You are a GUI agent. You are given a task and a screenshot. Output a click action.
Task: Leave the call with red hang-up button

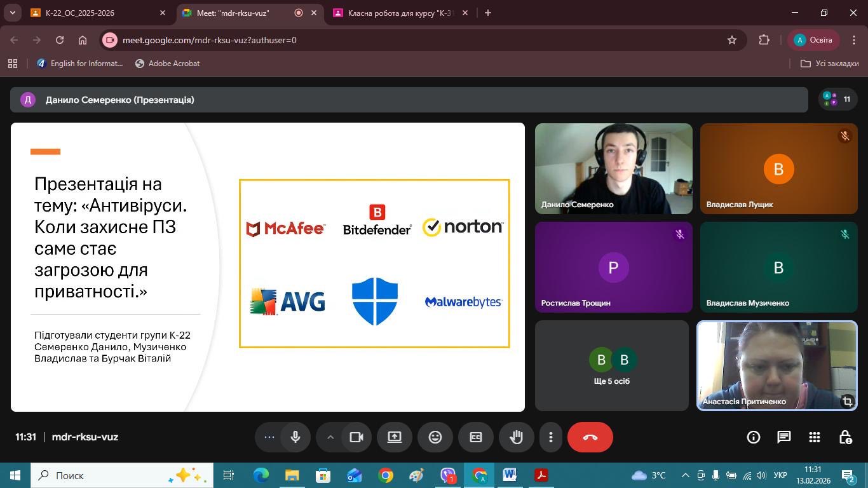click(x=590, y=437)
